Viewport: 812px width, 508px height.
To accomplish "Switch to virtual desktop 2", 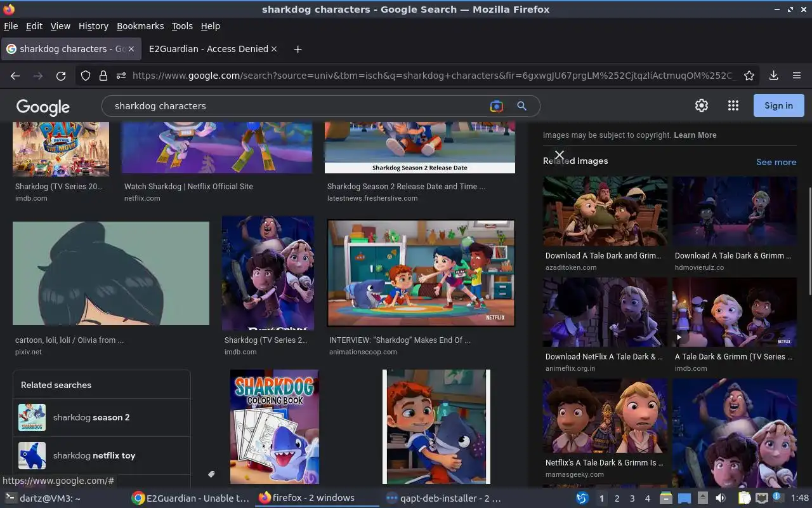I will click(617, 498).
